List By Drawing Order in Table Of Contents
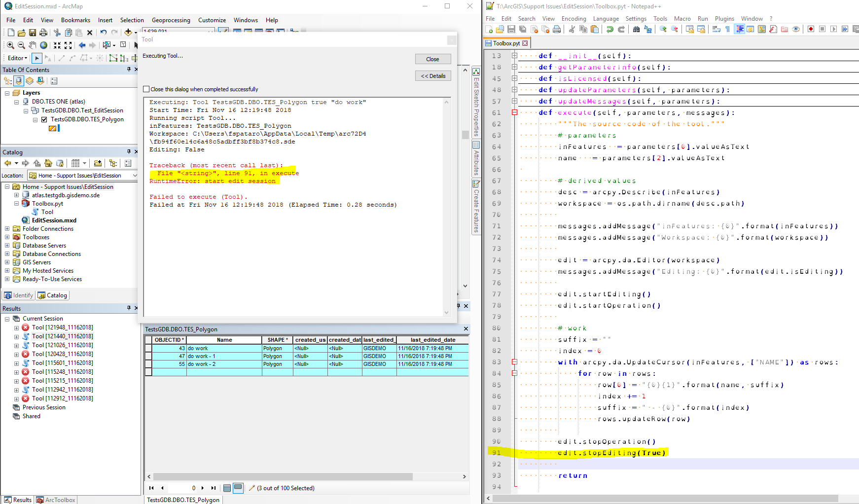859x504 pixels. (7, 81)
